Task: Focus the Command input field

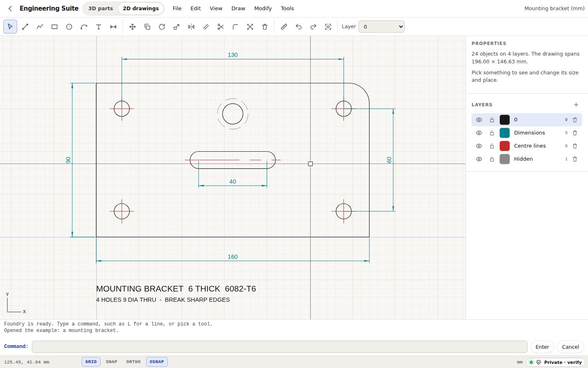Action: 280,347
